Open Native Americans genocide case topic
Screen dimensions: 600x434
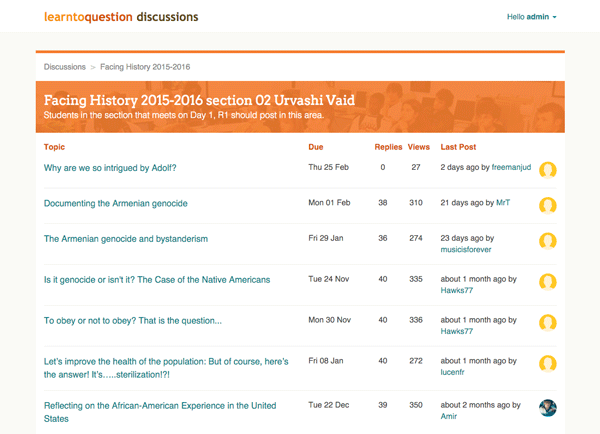click(157, 280)
